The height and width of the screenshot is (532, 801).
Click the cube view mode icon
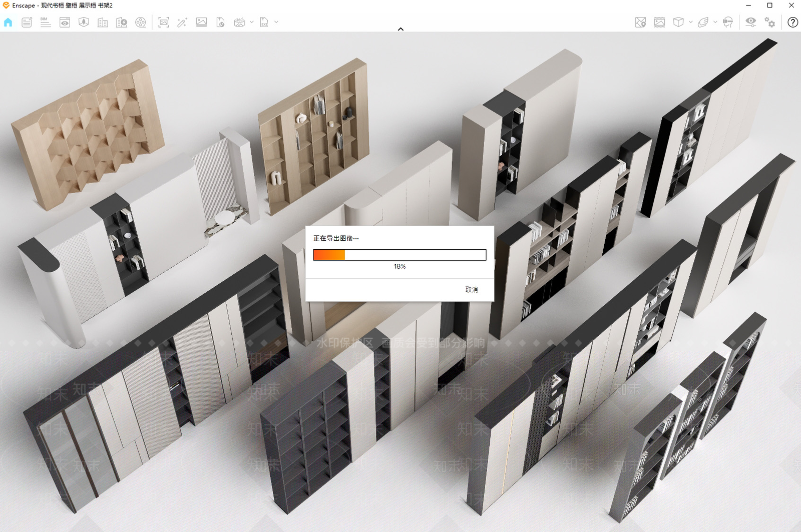(678, 23)
